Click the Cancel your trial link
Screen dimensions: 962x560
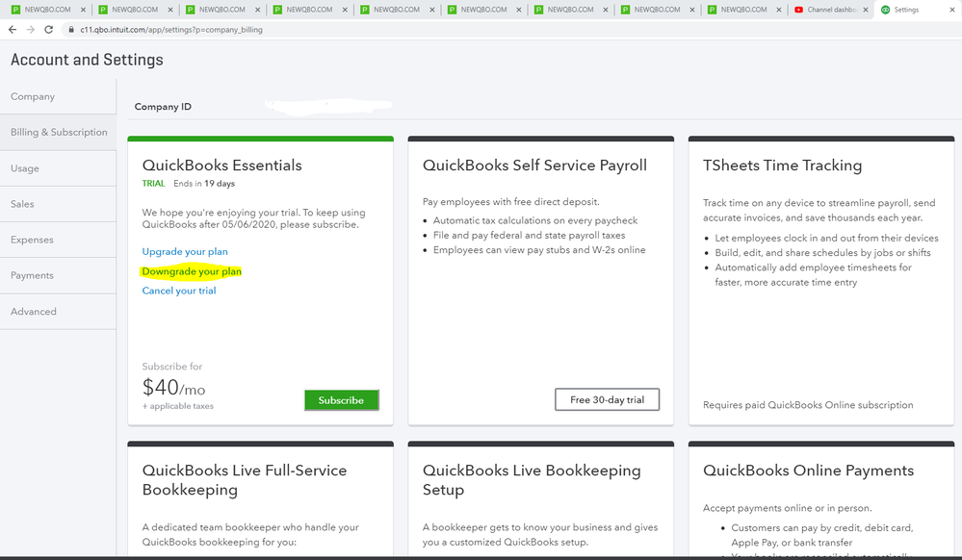click(x=178, y=291)
